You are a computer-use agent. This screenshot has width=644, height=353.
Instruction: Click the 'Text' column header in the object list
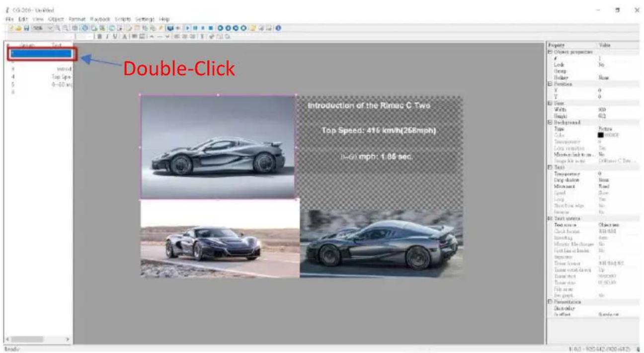tap(57, 45)
